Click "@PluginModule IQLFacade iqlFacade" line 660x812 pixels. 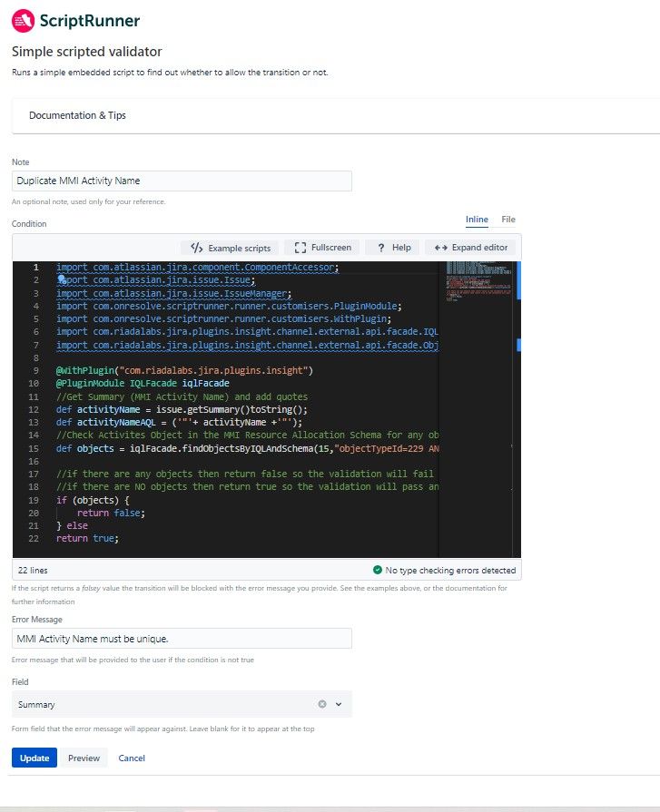143,384
